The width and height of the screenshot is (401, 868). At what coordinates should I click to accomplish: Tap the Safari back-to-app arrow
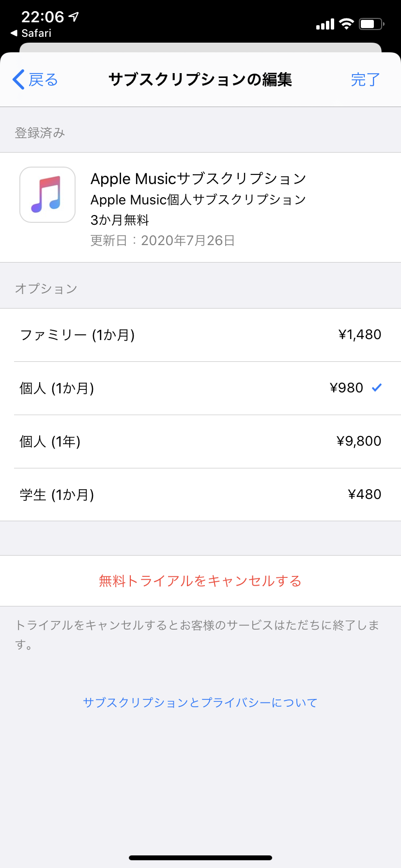pos(14,33)
